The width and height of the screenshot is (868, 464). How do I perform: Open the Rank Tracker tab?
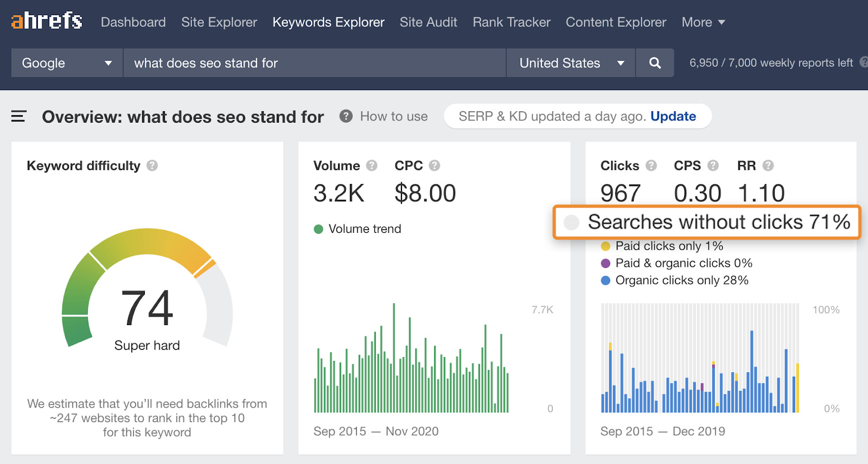[x=511, y=22]
